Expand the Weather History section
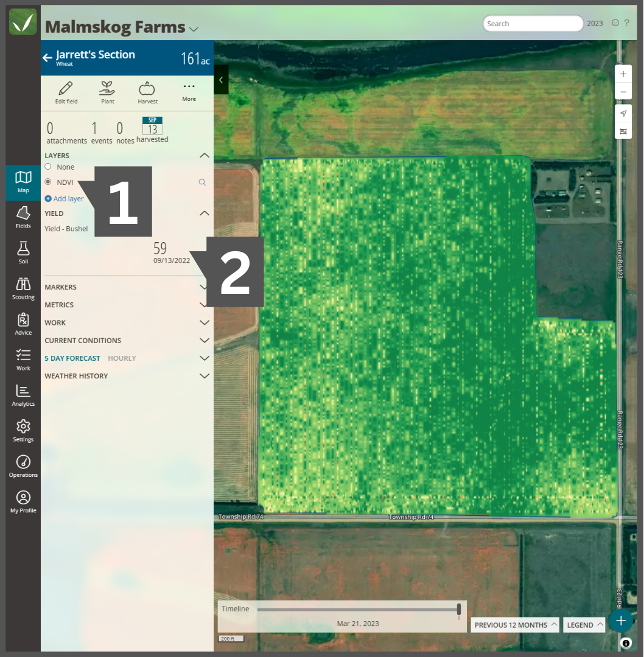 click(x=204, y=376)
